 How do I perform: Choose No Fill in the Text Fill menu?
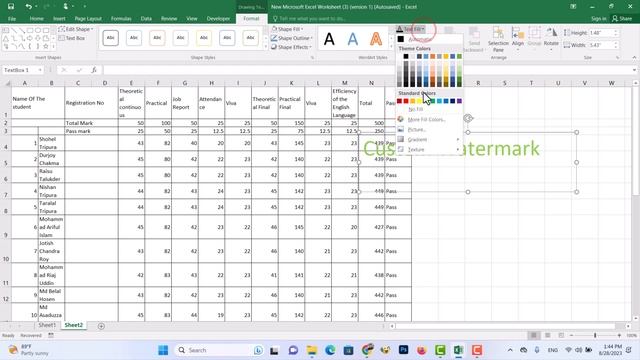(429, 109)
